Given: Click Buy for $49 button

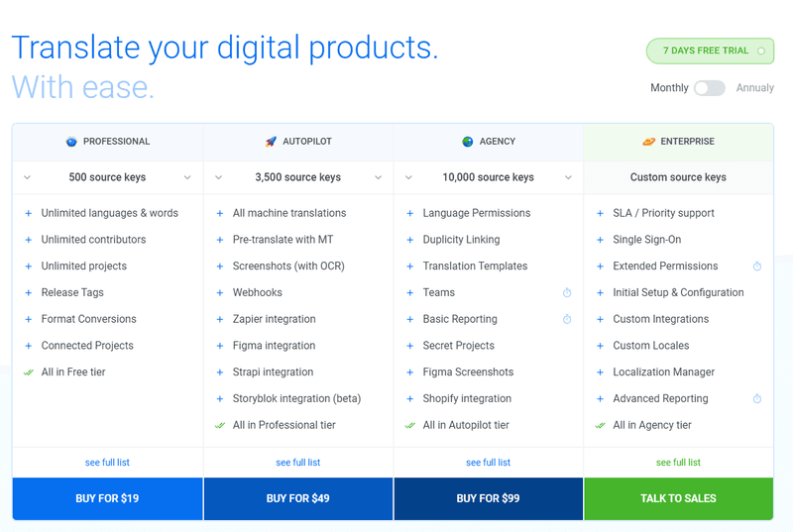Looking at the screenshot, I should point(298,498).
